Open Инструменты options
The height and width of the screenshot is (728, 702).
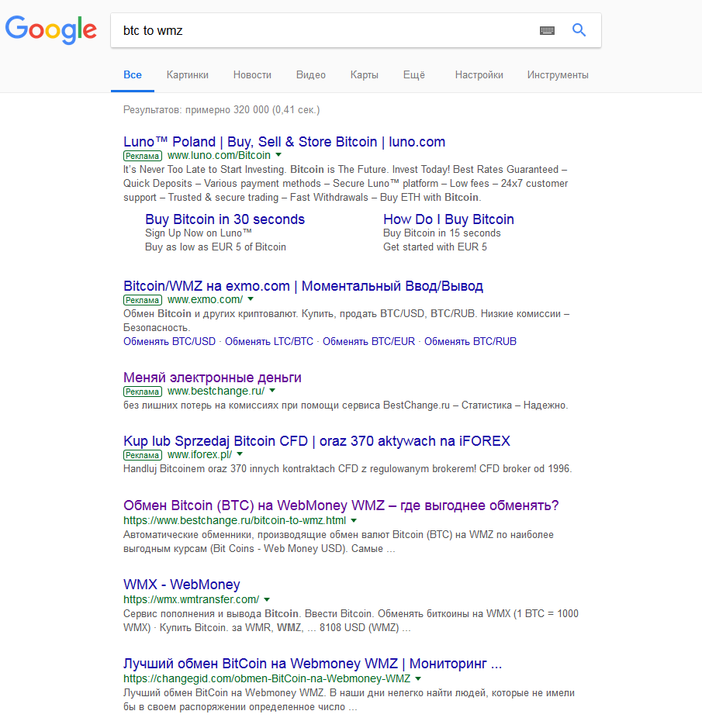558,74
